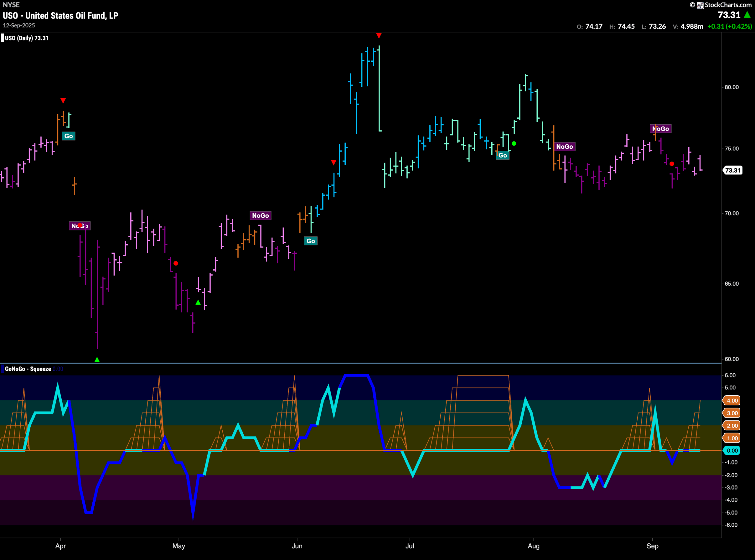755x560 pixels.
Task: Click the GoNoGo - Squeeze indicator label
Action: (x=28, y=369)
